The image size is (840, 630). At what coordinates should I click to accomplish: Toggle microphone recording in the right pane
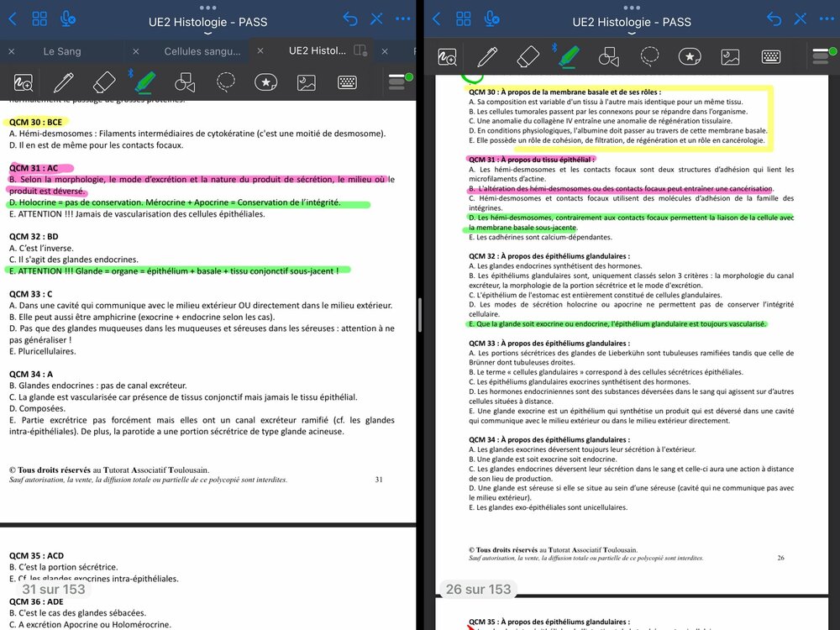(491, 18)
